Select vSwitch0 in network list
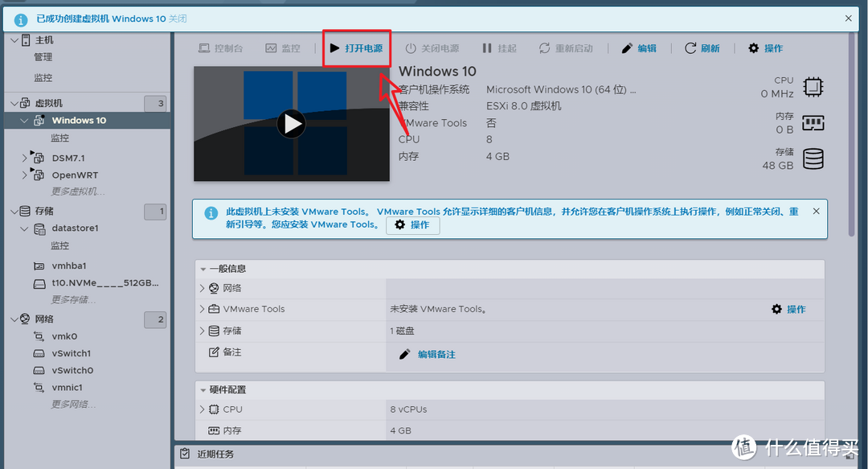 point(72,371)
